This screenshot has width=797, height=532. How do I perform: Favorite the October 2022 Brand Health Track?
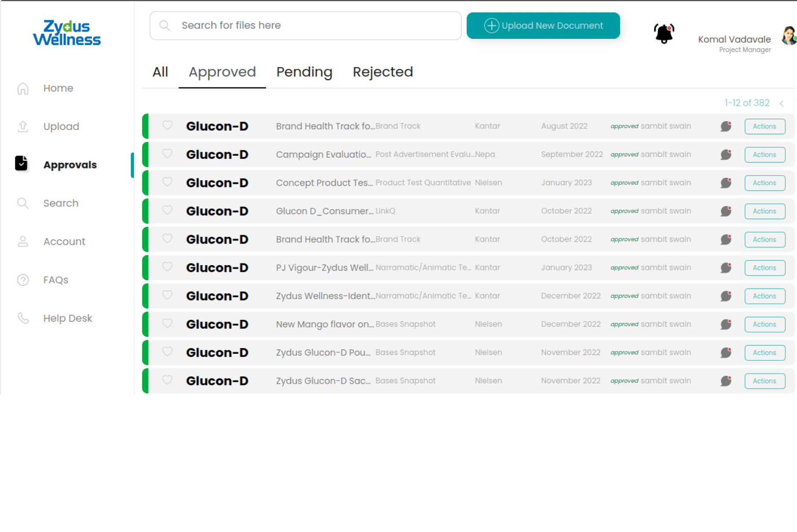(x=167, y=238)
